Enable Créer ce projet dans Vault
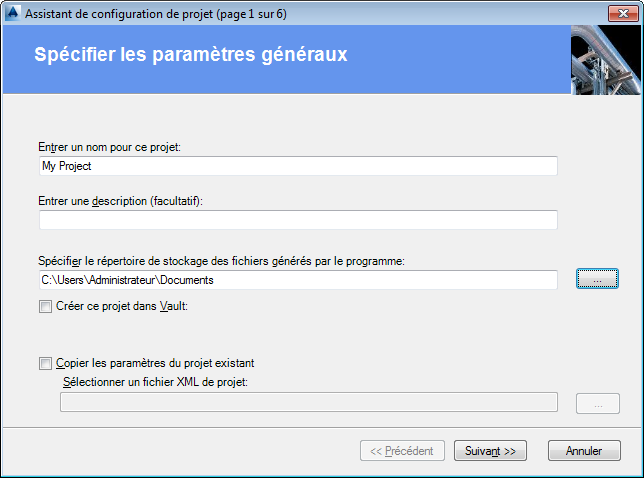The width and height of the screenshot is (644, 478). pos(45,307)
